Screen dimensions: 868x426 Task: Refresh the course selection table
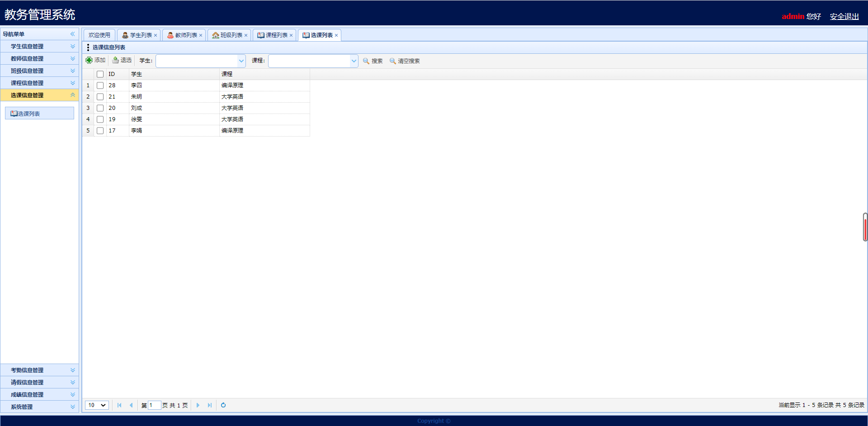223,405
